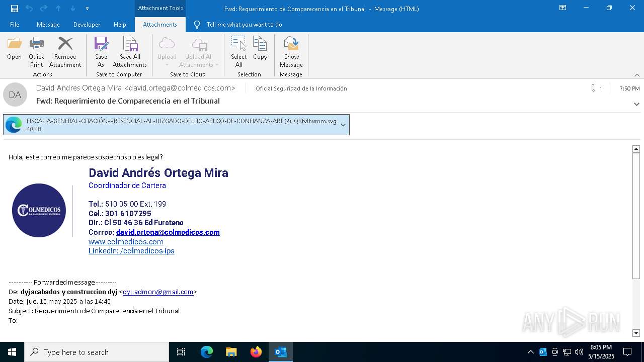
Task: Click Show Message in the ribbon
Action: [291, 52]
